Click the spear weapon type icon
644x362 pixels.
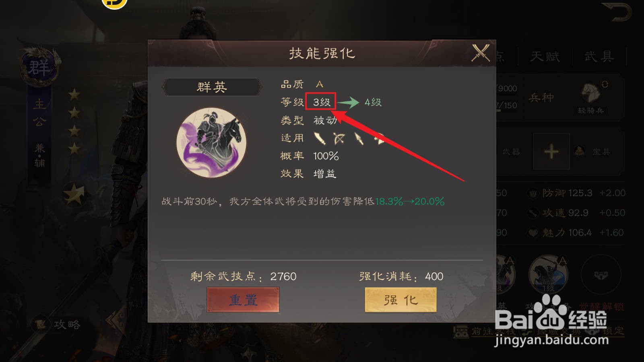pos(359,138)
